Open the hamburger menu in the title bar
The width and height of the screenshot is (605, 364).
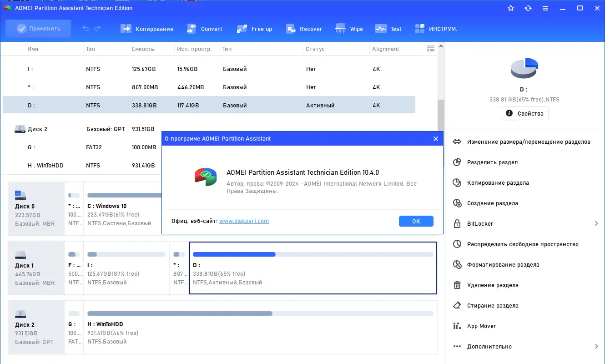(x=545, y=8)
